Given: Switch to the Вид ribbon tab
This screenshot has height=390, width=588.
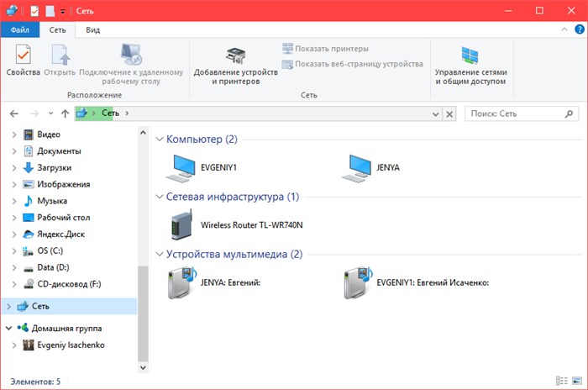Looking at the screenshot, I should click(92, 29).
